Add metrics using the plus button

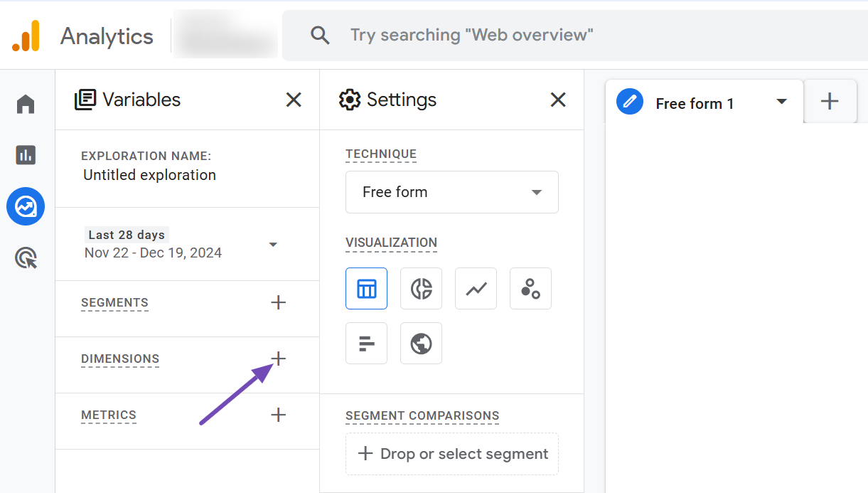278,415
